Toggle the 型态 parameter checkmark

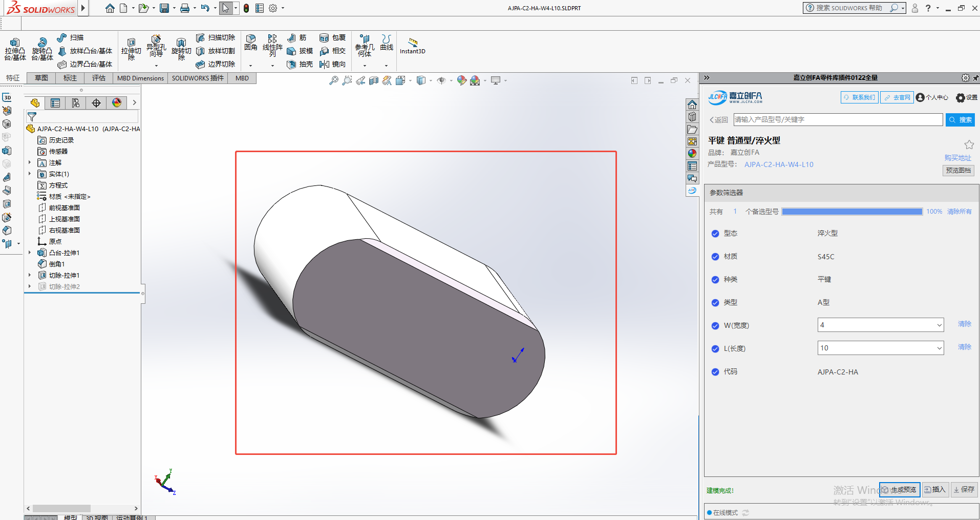[715, 234]
